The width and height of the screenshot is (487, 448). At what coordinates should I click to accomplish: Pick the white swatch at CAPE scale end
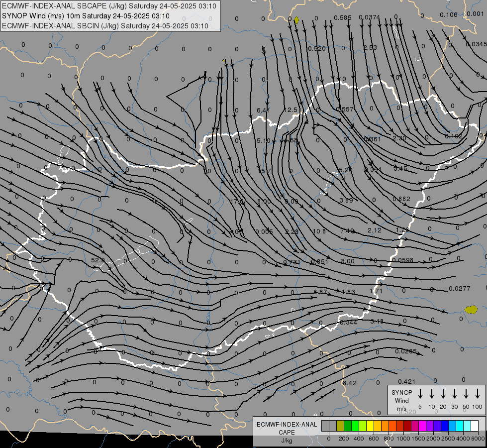pyautogui.click(x=475, y=426)
